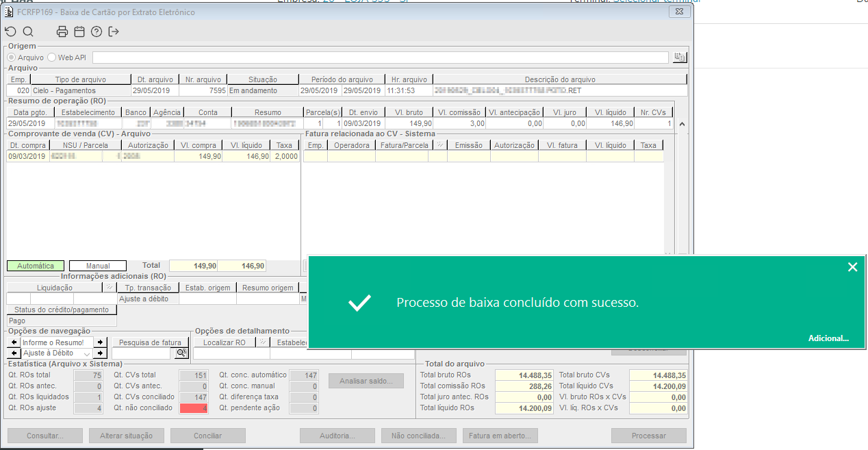Open the Ajuste à Débito dropdown
The width and height of the screenshot is (868, 450).
[87, 353]
